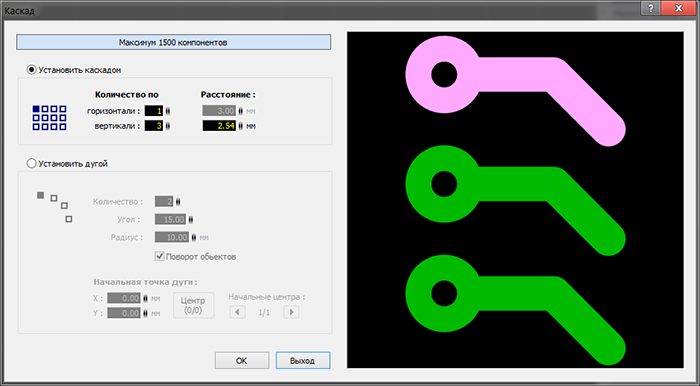Click the OK button

coord(242,361)
